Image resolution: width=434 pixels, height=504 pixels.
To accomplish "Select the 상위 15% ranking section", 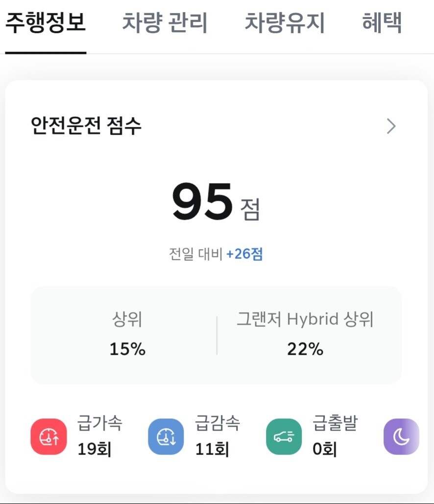I will pyautogui.click(x=127, y=335).
